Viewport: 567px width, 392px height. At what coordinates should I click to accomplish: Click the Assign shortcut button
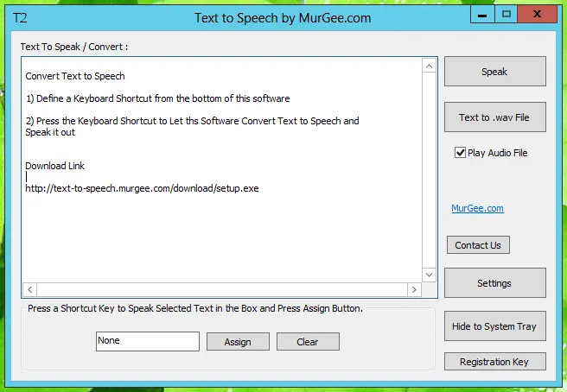(x=238, y=342)
